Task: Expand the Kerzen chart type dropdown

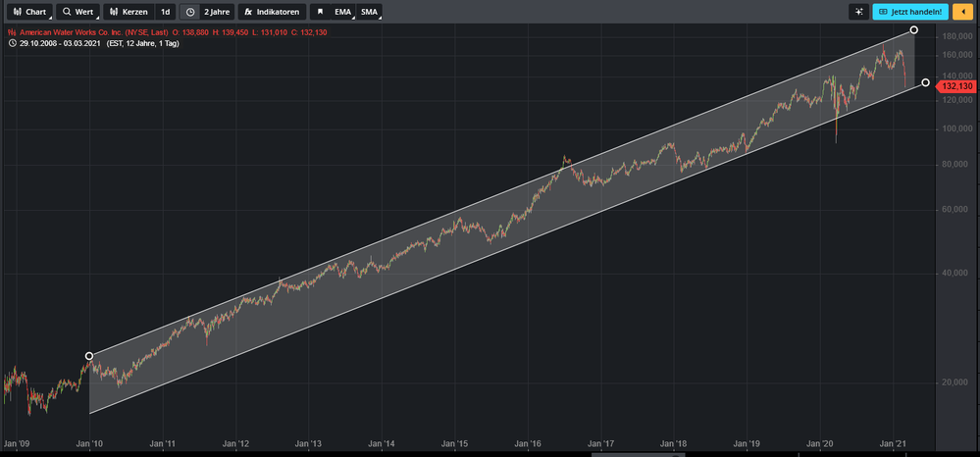Action: point(128,12)
